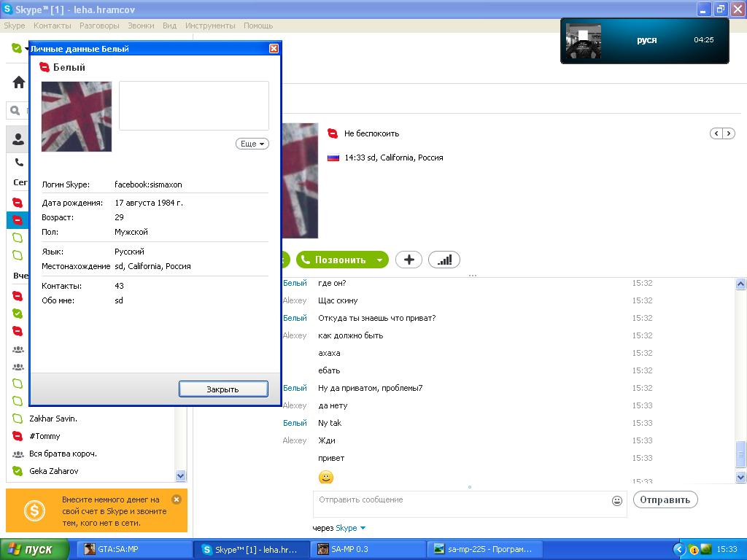Open the Помощь menu
The width and height of the screenshot is (747, 560).
258,26
